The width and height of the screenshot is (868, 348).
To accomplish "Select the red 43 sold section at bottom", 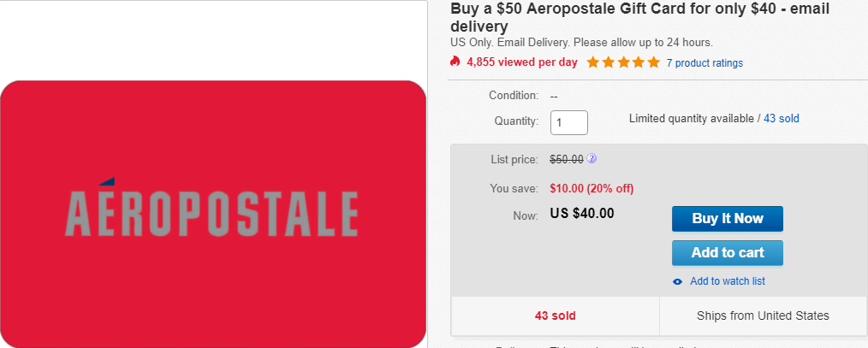I will pos(556,316).
